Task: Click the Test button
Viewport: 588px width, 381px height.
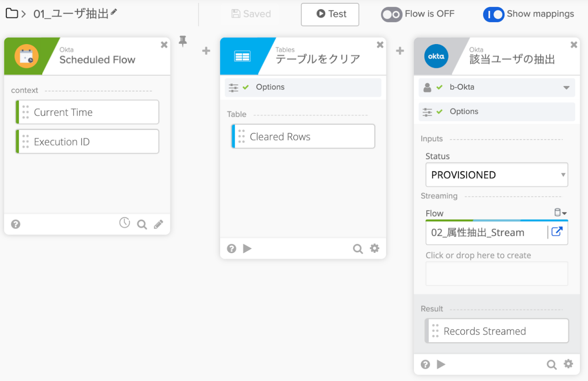Action: point(330,14)
